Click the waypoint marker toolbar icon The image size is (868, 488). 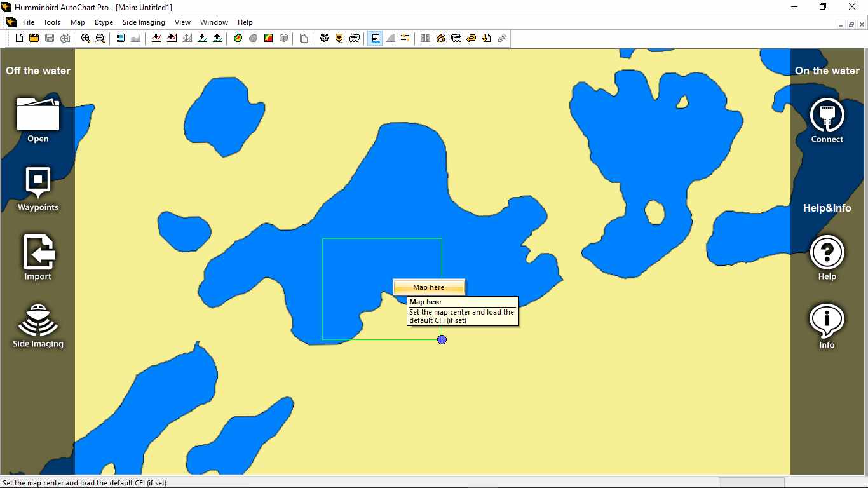[339, 38]
